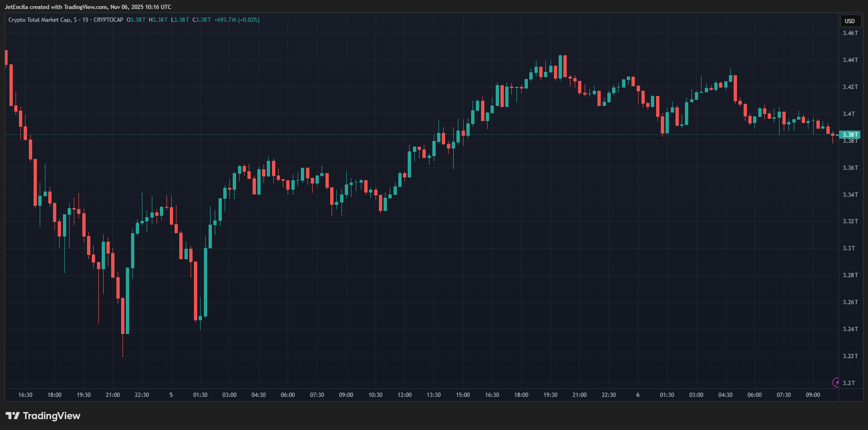Click the purple lightning bolt icon
This screenshot has height=430, width=868.
[836, 382]
